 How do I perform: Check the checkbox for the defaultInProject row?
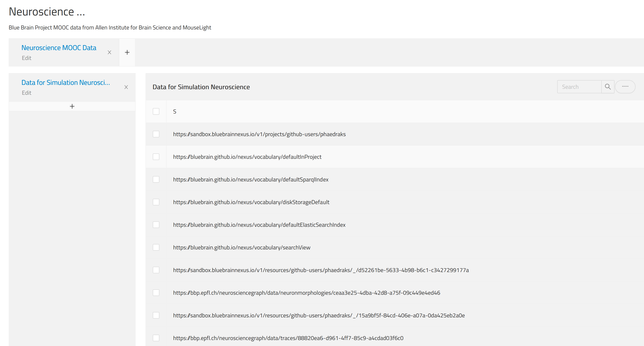pyautogui.click(x=156, y=157)
